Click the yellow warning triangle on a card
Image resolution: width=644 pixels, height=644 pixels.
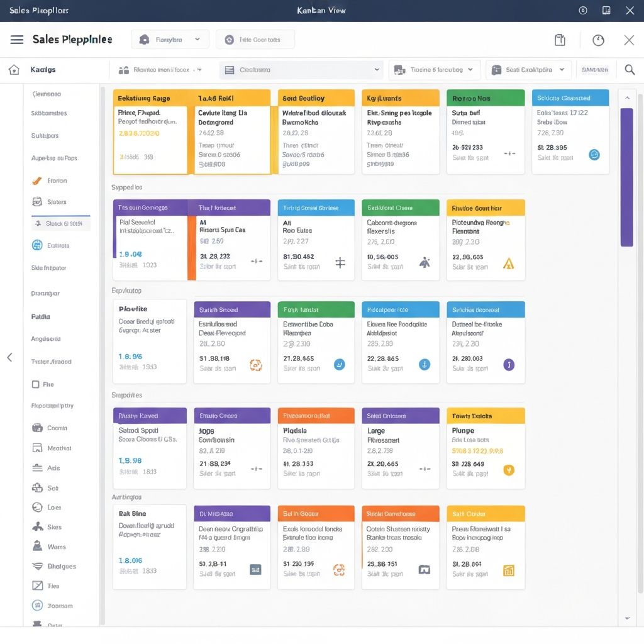pyautogui.click(x=509, y=263)
